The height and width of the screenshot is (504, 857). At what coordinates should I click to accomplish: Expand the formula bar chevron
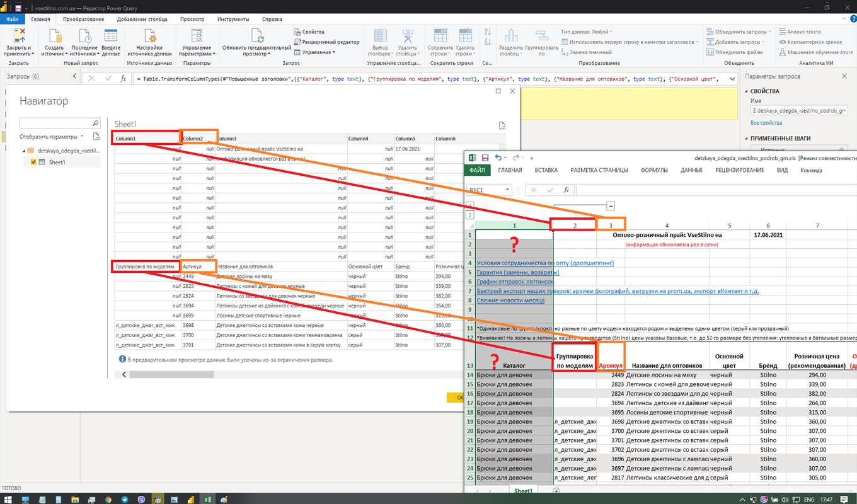(732, 79)
